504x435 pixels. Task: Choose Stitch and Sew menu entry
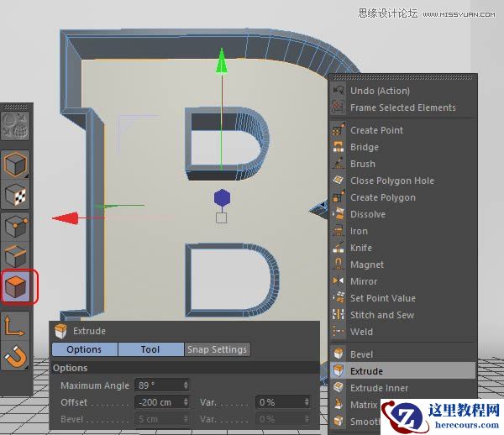coord(403,315)
